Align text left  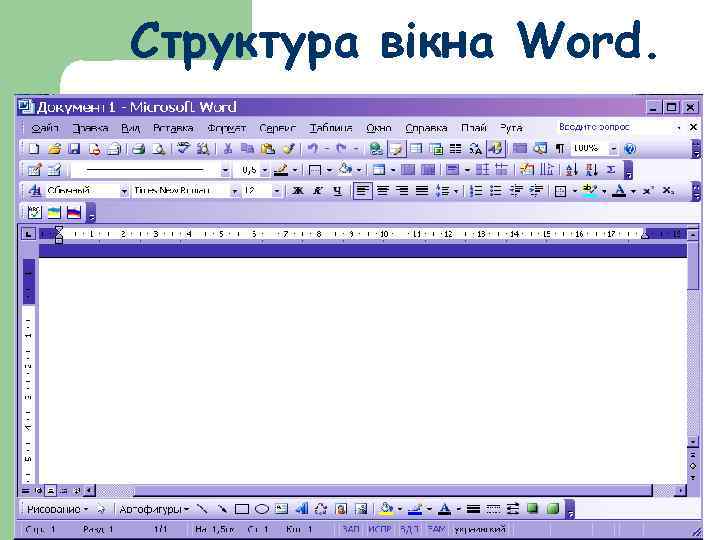click(363, 191)
